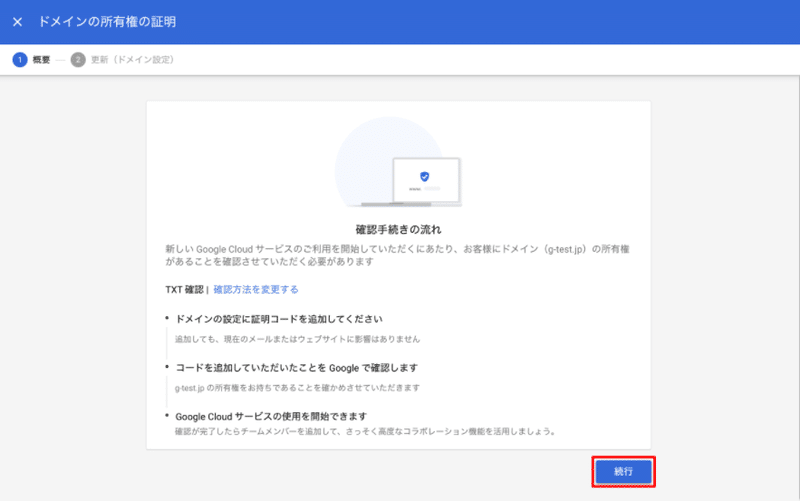Click the blue shield check icon
Viewport: 800px width, 501px height.
(x=424, y=177)
